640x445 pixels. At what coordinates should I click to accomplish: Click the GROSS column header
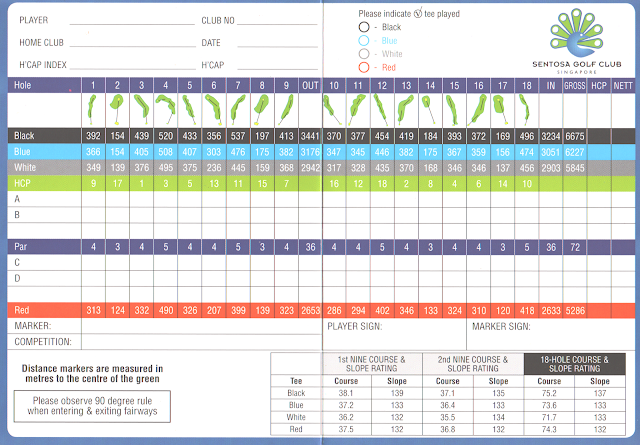[575, 85]
